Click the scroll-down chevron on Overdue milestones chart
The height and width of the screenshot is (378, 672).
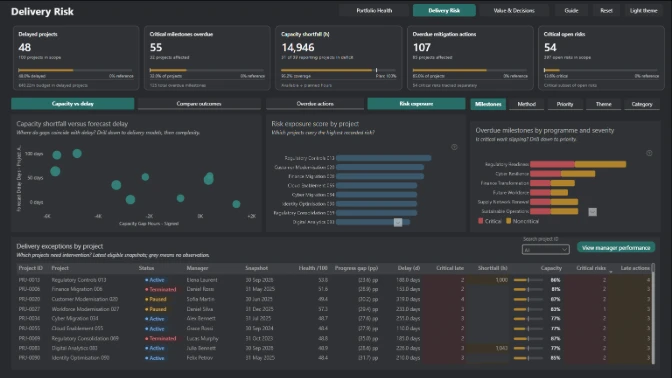592,212
